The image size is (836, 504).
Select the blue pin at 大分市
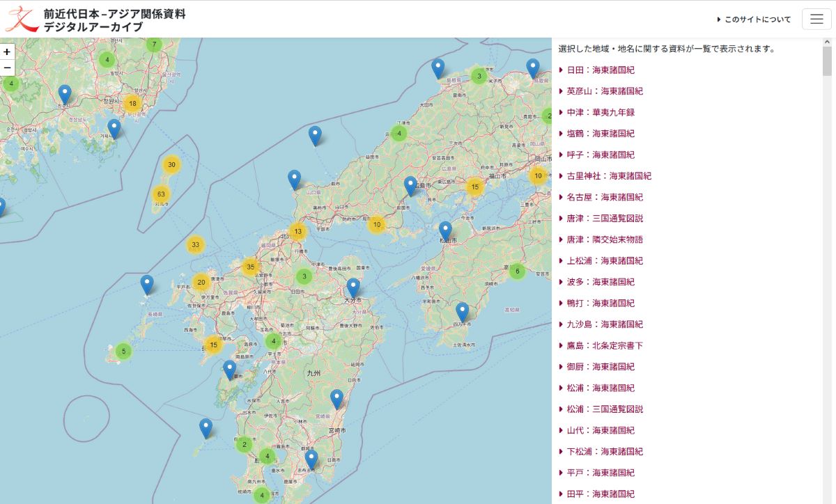pyautogui.click(x=353, y=288)
